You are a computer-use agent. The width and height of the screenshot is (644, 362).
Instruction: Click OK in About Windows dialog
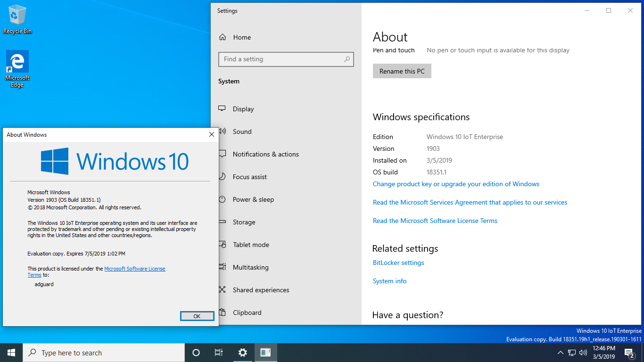(x=197, y=316)
